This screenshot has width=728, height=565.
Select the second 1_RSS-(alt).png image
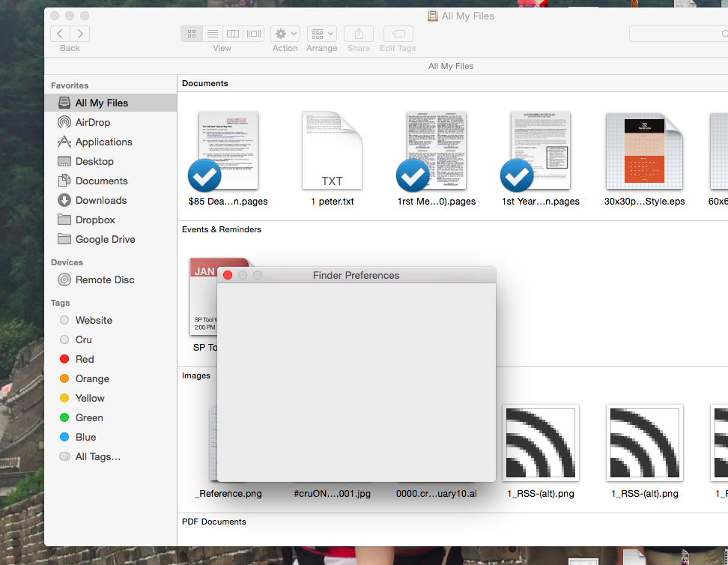click(644, 443)
